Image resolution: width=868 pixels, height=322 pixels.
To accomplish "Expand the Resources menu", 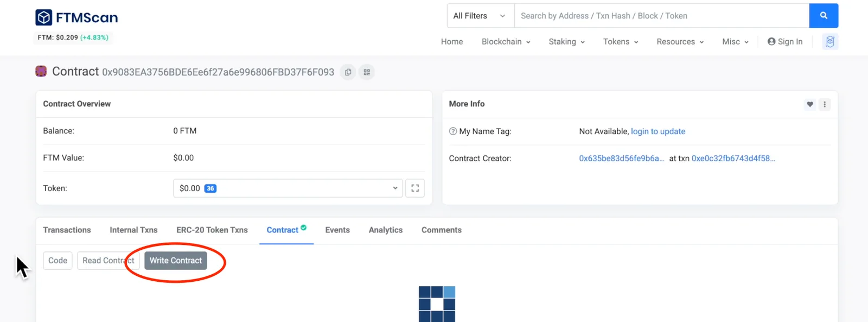I will tap(680, 42).
